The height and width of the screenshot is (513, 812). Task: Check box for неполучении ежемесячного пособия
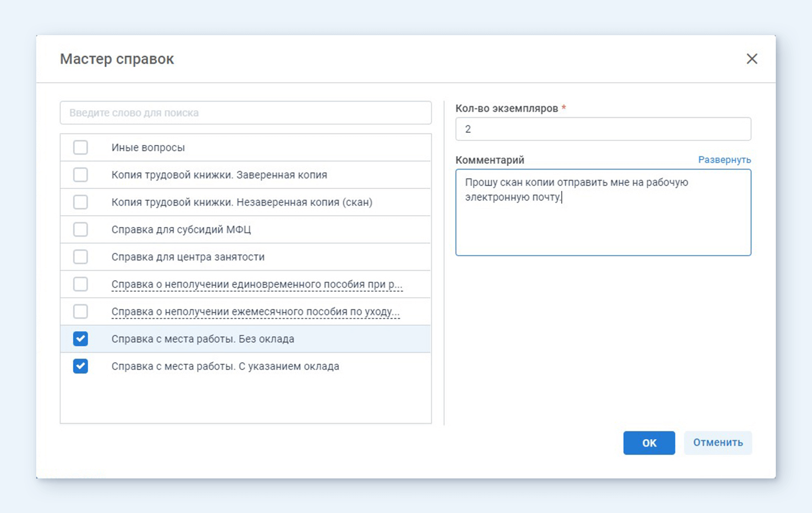[80, 311]
